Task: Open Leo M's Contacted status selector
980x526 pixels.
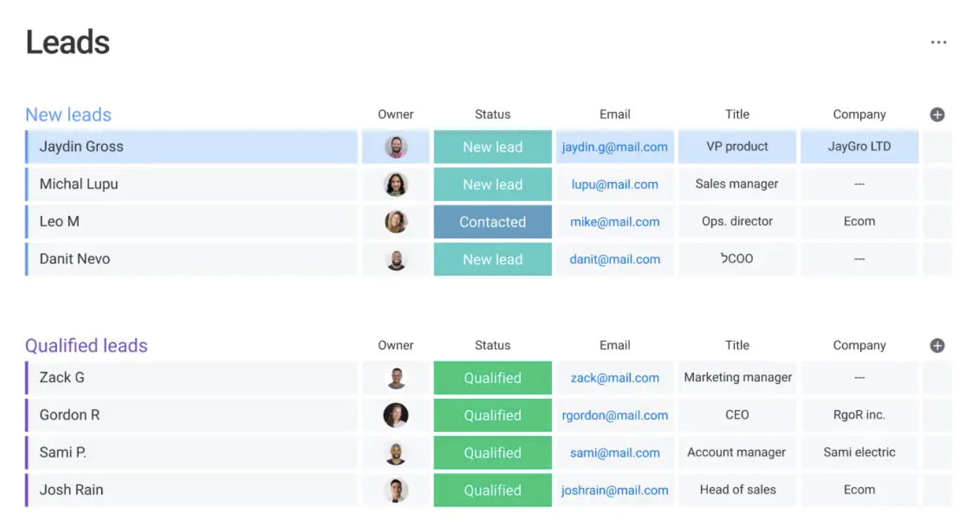Action: [492, 222]
